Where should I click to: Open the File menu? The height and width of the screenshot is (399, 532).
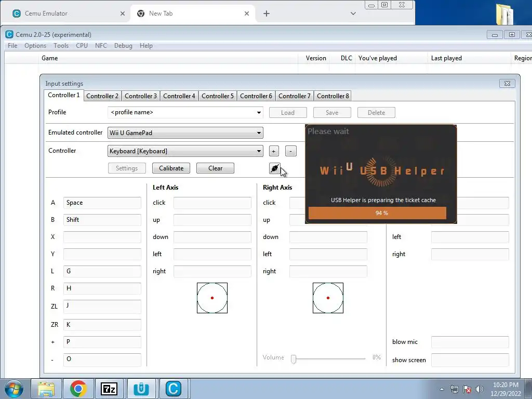coord(12,46)
